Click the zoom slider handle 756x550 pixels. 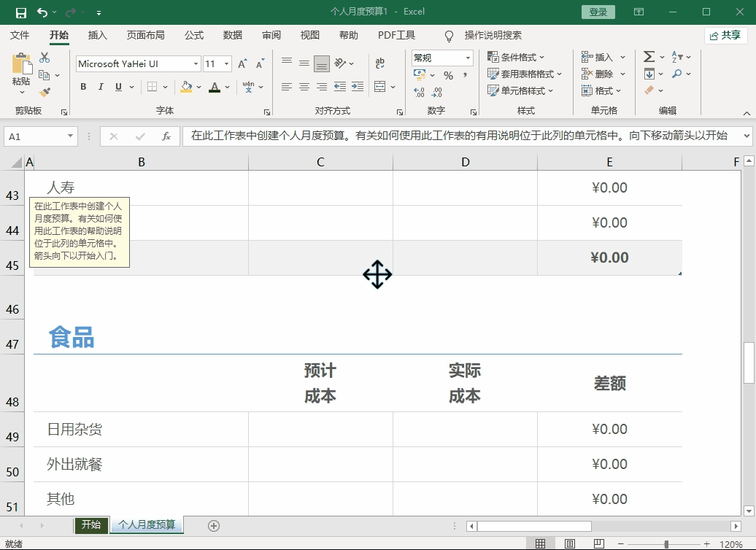[666, 544]
